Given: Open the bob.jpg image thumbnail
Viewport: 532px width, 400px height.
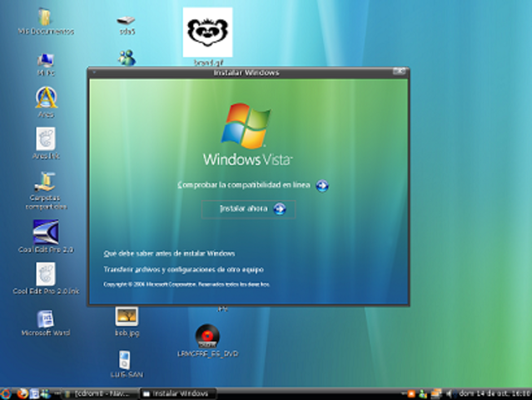Looking at the screenshot, I should 127,317.
